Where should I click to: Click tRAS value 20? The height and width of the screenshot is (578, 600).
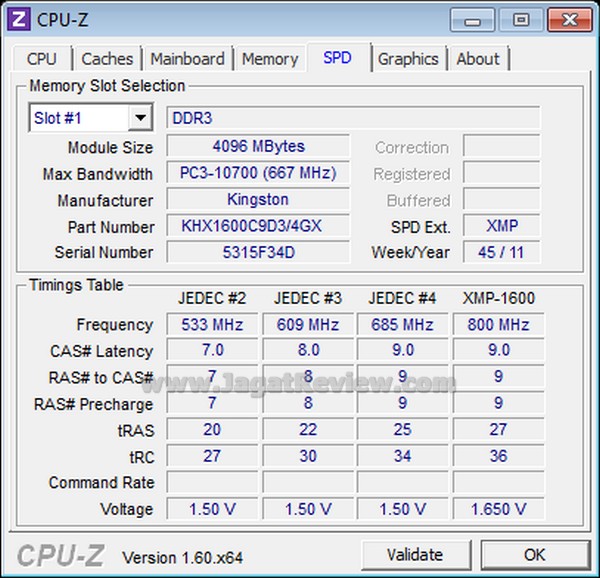click(212, 429)
